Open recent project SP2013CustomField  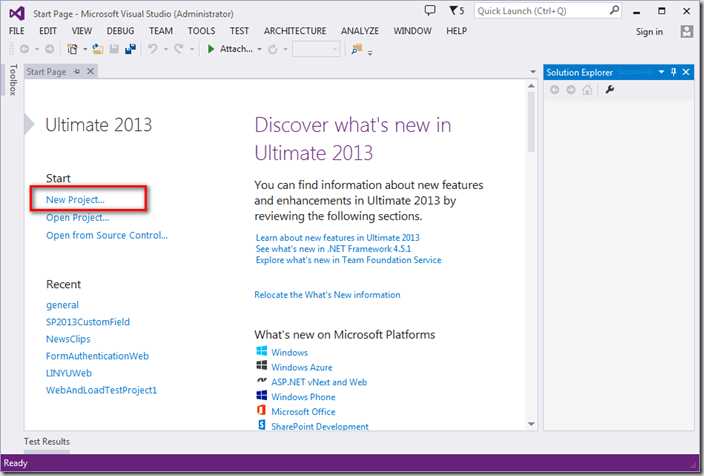coord(88,322)
